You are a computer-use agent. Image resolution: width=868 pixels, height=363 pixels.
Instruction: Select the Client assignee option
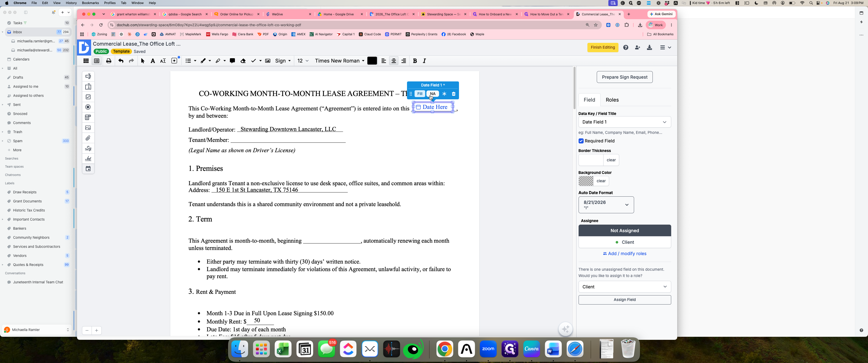click(625, 243)
